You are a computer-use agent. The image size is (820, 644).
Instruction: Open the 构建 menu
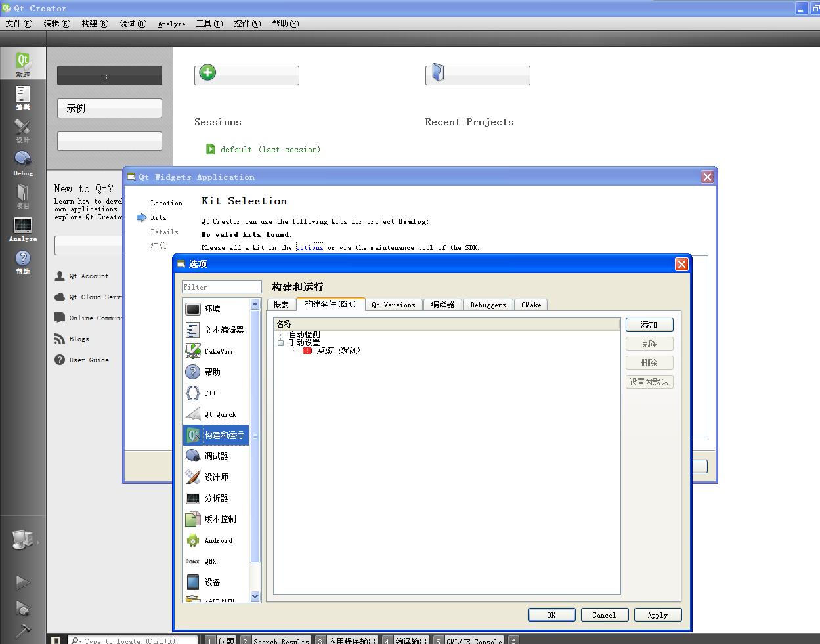(x=95, y=24)
